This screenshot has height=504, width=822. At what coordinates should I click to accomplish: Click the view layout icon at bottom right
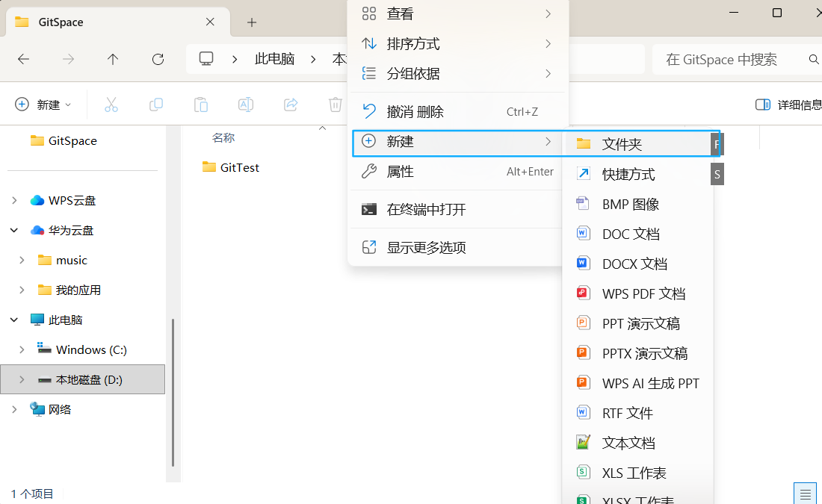pos(805,494)
